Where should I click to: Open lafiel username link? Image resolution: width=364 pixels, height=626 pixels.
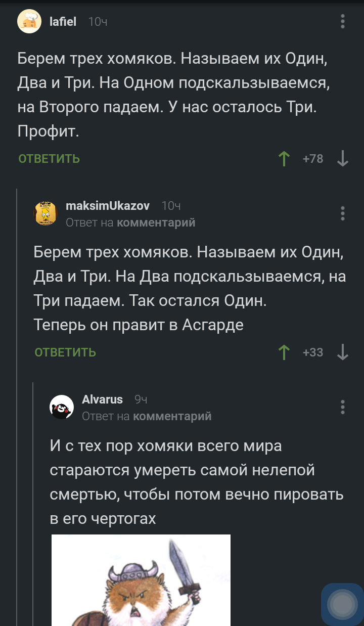[63, 21]
